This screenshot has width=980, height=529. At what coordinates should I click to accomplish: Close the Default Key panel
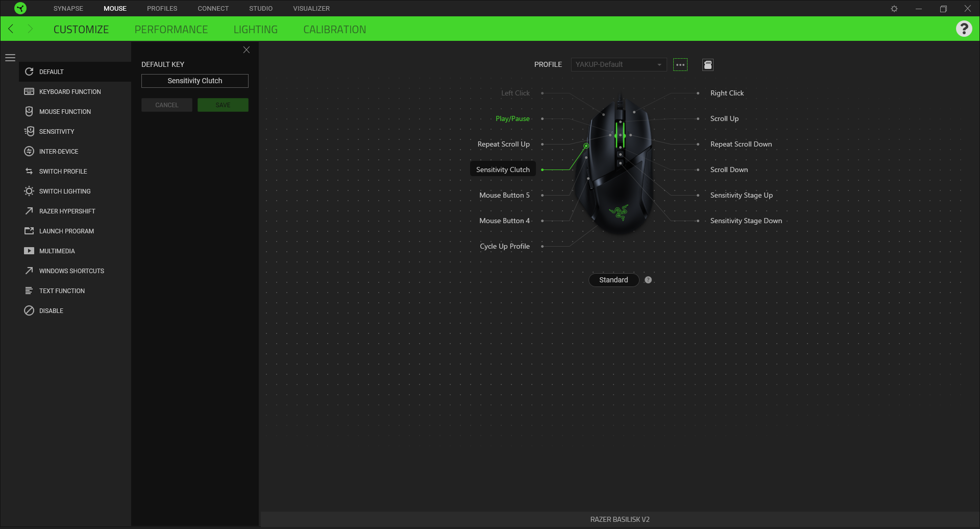pyautogui.click(x=247, y=50)
